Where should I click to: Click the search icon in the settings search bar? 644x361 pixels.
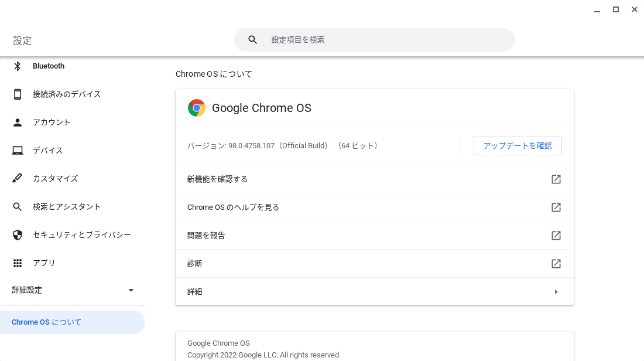pos(252,40)
